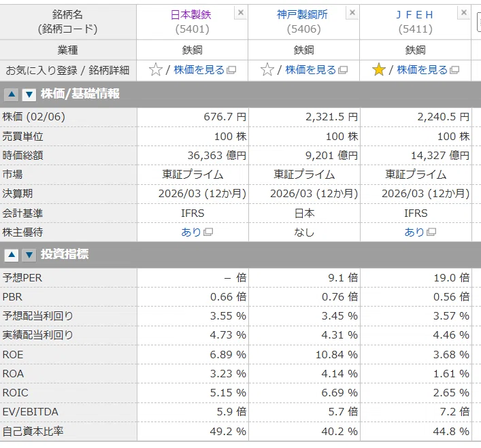481x448 pixels.
Task: Click the 実績配当利回り row label
Action: pyautogui.click(x=37, y=335)
